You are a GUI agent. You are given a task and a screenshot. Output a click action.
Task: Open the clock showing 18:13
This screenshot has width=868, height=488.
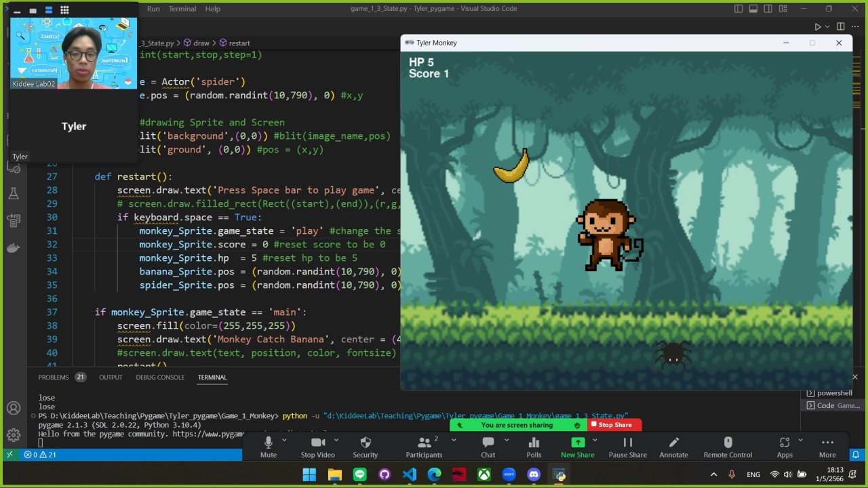pos(830,474)
